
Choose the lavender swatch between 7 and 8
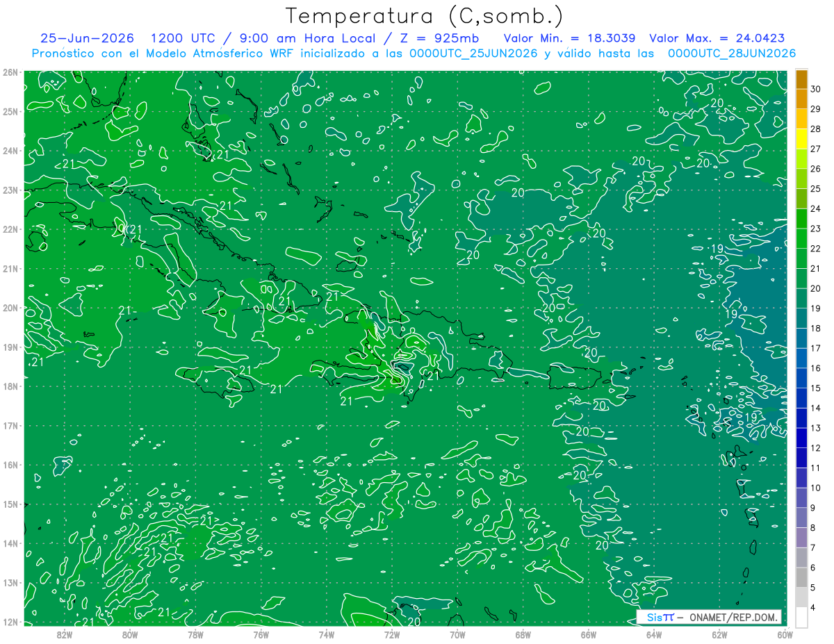[x=801, y=538]
